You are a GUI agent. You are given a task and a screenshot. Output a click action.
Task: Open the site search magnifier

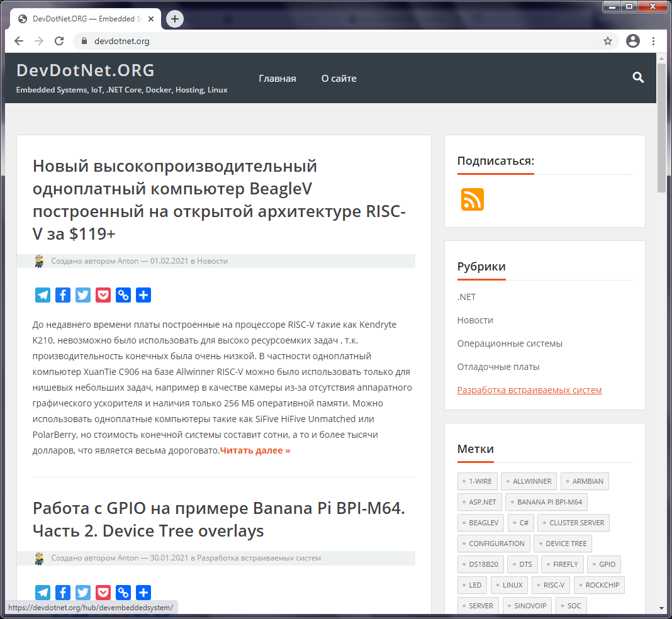pyautogui.click(x=638, y=77)
